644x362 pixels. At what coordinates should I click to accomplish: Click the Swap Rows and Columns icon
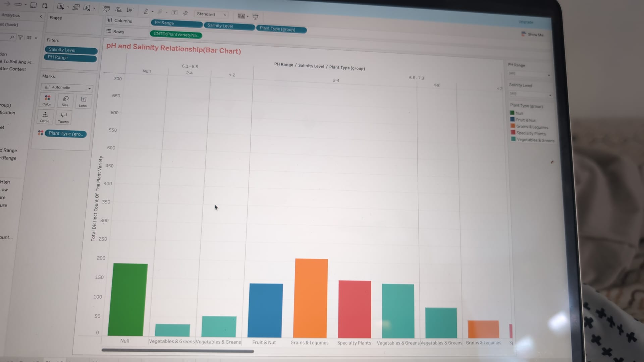[x=107, y=9]
